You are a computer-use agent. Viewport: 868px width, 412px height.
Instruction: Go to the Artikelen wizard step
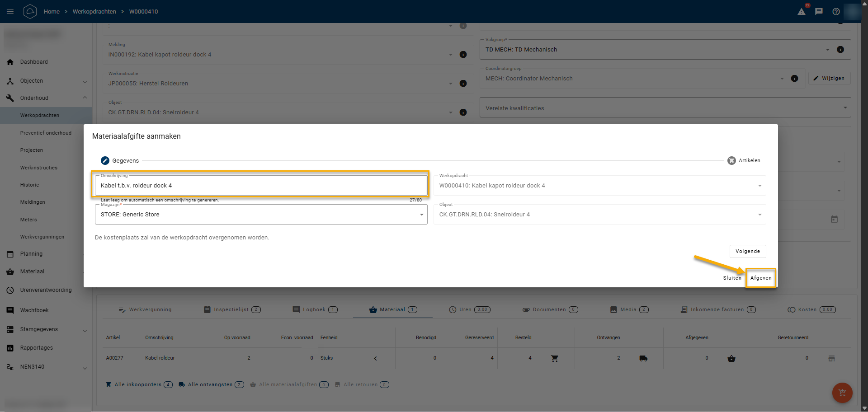[x=744, y=161]
